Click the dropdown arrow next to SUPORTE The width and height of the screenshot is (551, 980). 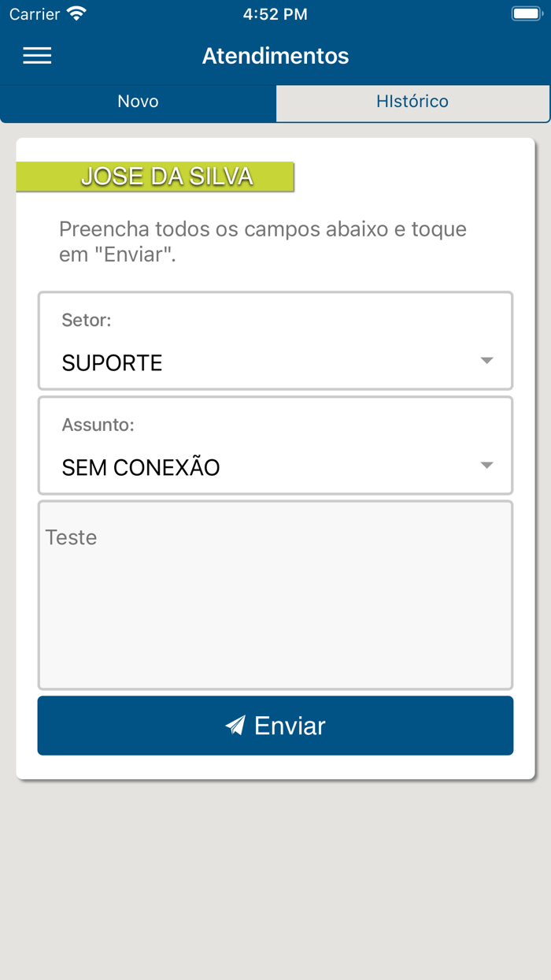[488, 361]
